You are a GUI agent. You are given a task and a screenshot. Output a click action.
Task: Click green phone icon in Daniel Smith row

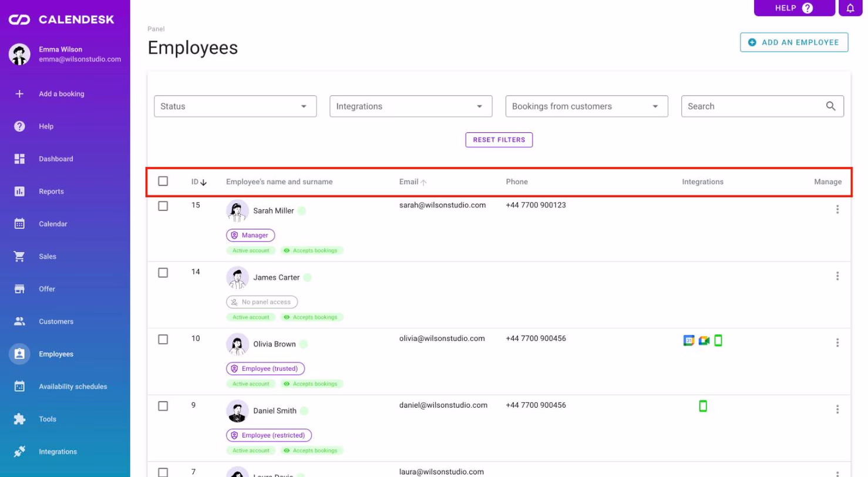coord(703,406)
